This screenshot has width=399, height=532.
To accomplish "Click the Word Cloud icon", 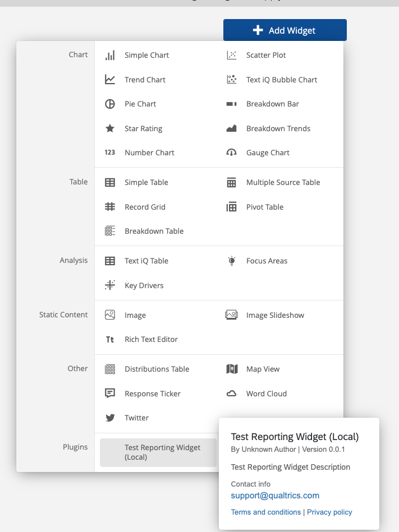I will click(232, 394).
